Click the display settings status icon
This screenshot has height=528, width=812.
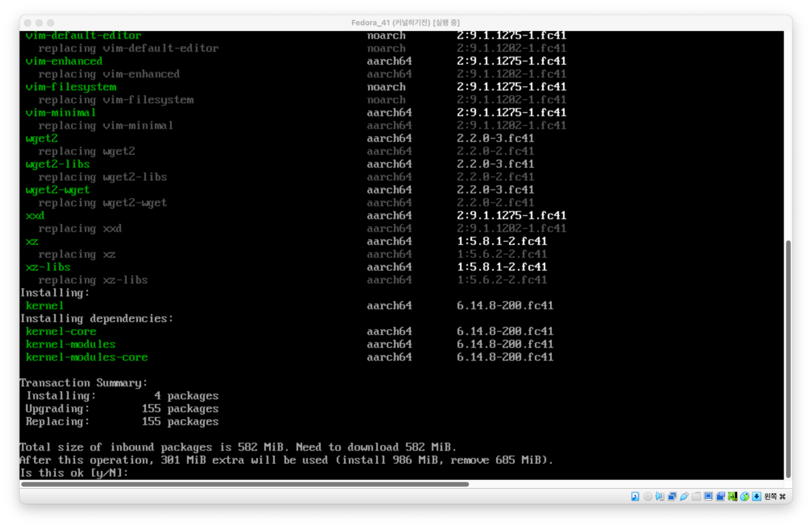(x=708, y=496)
